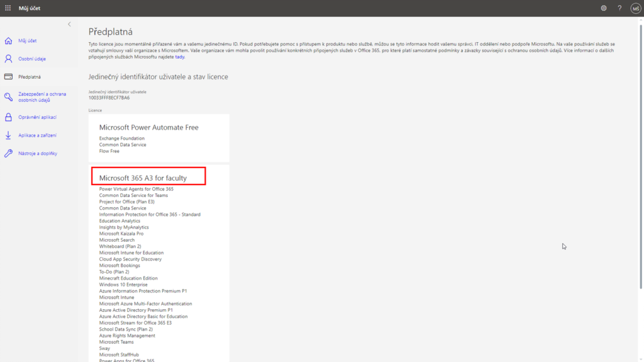Click the Sway entry
Viewport: 644px width, 362px height.
click(x=104, y=348)
